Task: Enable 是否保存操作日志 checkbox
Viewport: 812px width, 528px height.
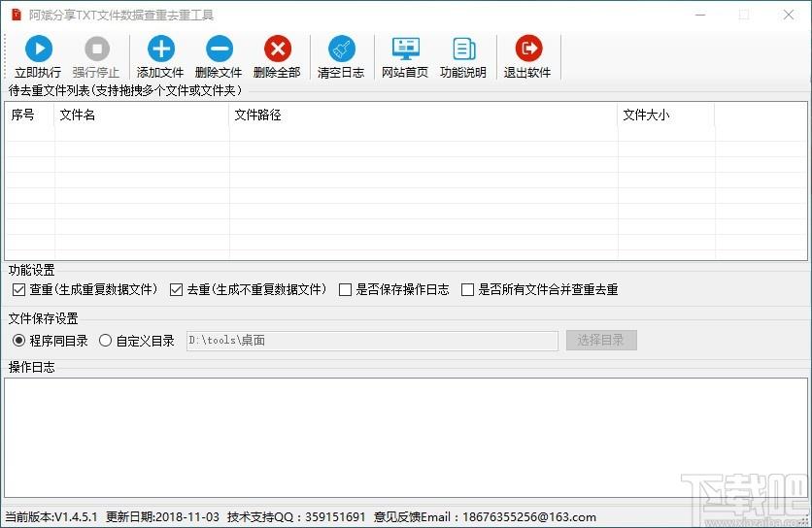Action: point(345,289)
